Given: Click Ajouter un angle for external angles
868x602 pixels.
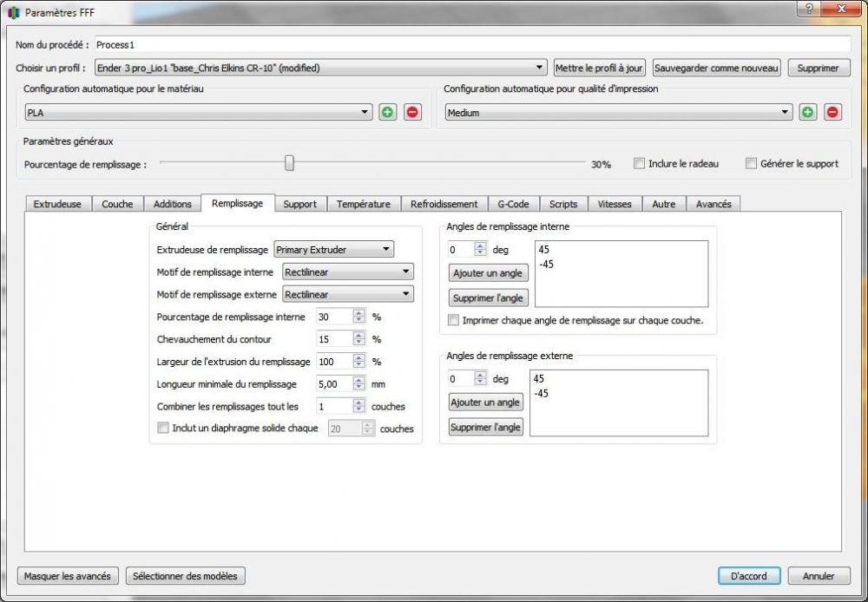Looking at the screenshot, I should pos(485,402).
